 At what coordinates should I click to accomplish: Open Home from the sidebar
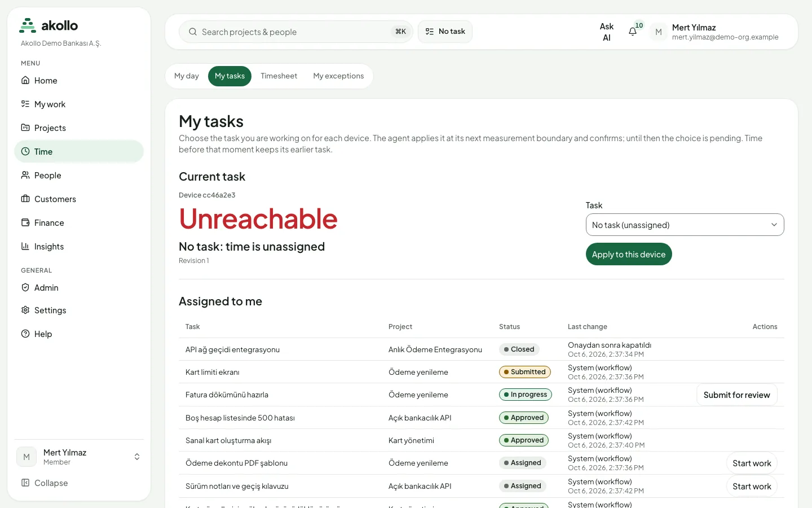(79, 81)
